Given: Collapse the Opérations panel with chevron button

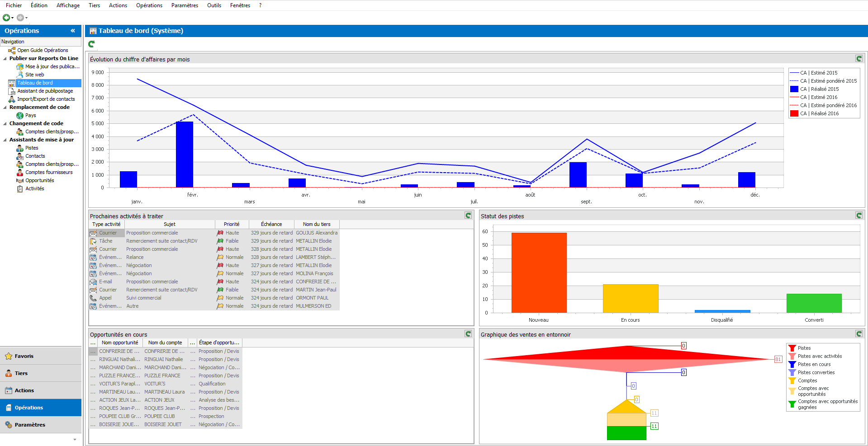Looking at the screenshot, I should click(x=73, y=31).
